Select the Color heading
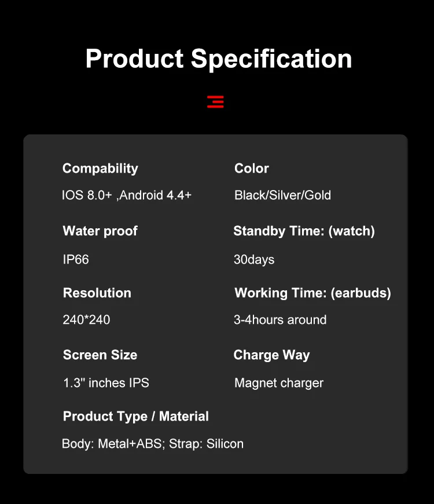This screenshot has width=434, height=504. 252,169
